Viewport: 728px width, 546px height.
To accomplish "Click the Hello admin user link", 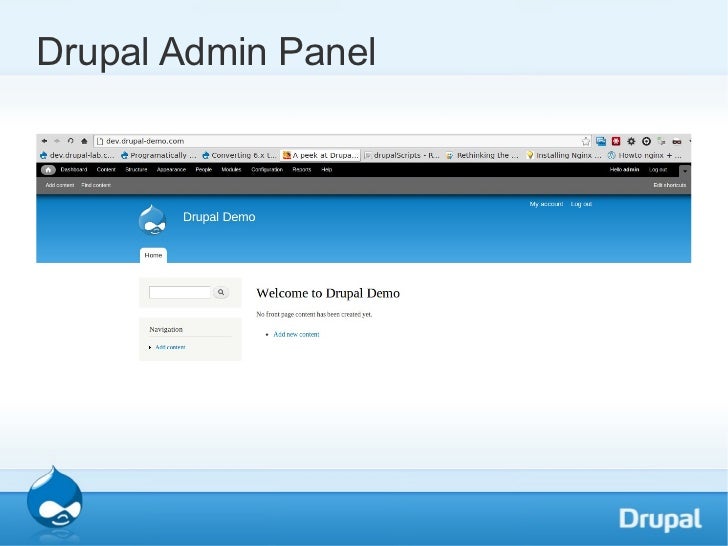I will tap(624, 169).
